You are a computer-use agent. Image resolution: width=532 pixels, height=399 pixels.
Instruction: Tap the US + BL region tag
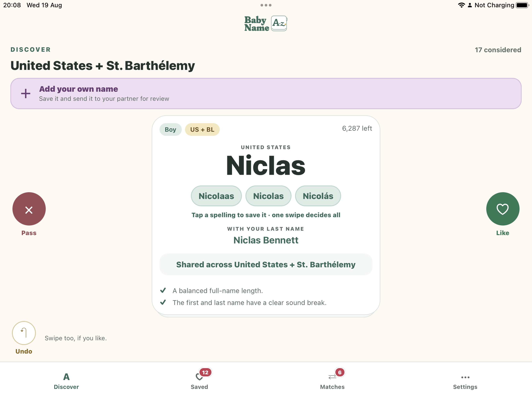[x=202, y=129]
